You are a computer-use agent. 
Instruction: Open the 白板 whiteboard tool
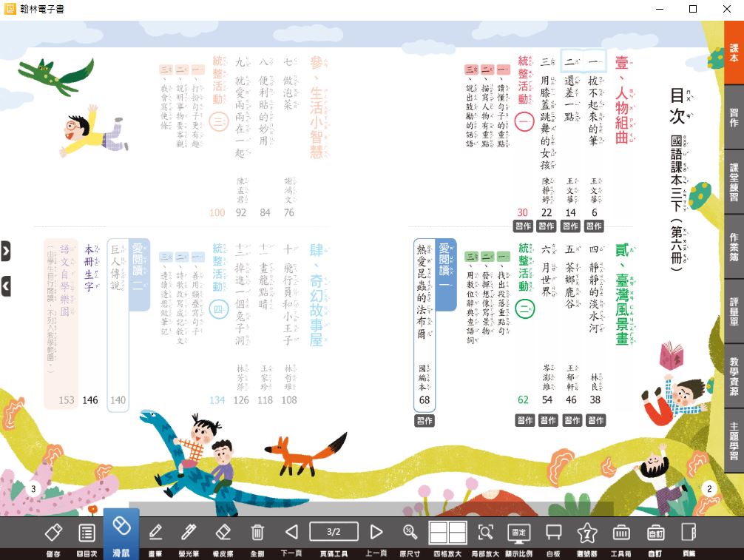[553, 533]
